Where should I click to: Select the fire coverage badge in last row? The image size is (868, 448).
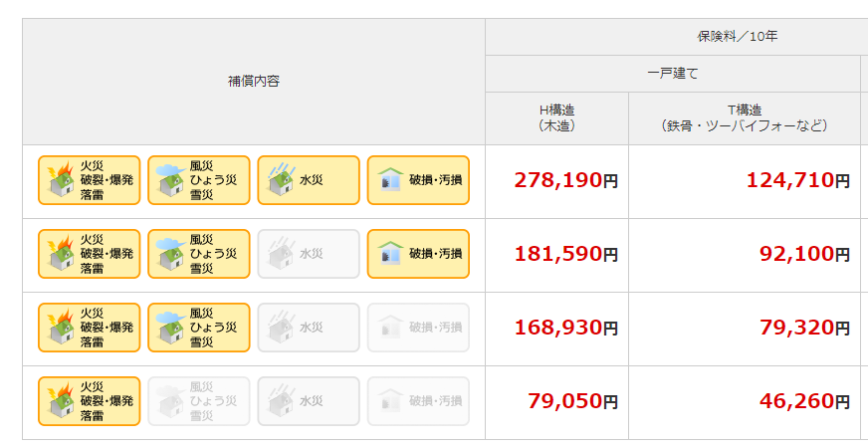point(90,401)
